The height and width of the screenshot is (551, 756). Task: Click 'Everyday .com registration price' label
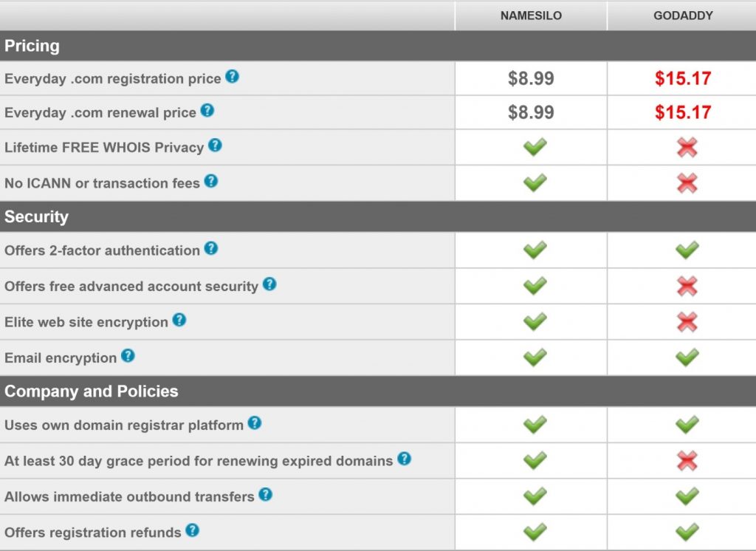click(113, 78)
